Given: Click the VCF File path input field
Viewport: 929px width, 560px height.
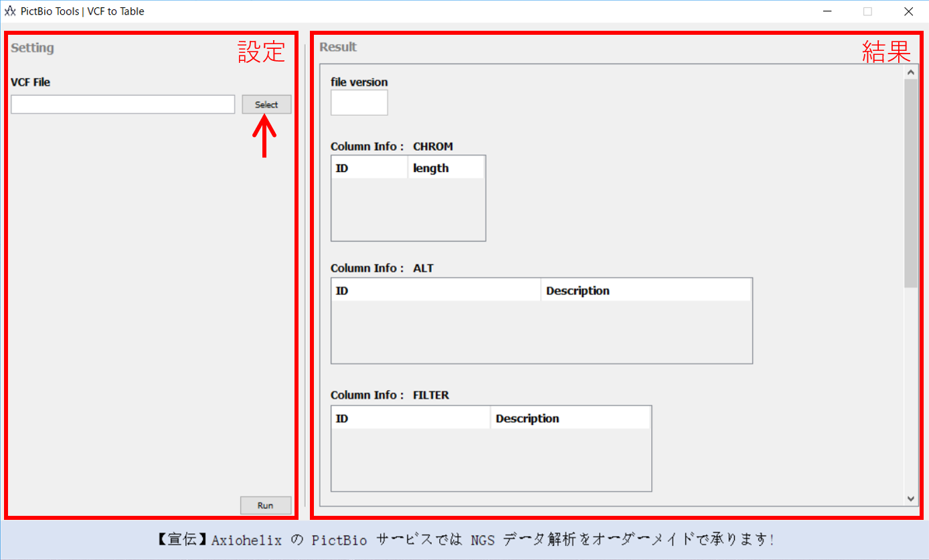Looking at the screenshot, I should tap(122, 104).
